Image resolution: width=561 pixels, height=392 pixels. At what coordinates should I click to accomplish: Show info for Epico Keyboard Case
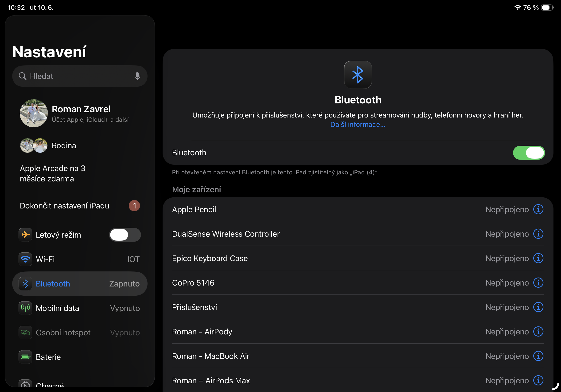click(x=538, y=258)
